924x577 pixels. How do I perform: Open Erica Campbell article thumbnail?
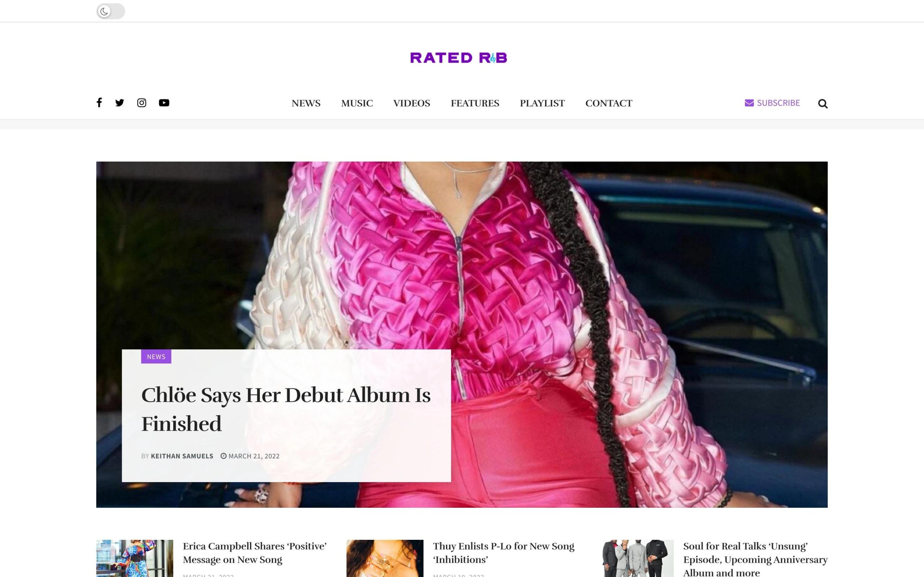[135, 558]
